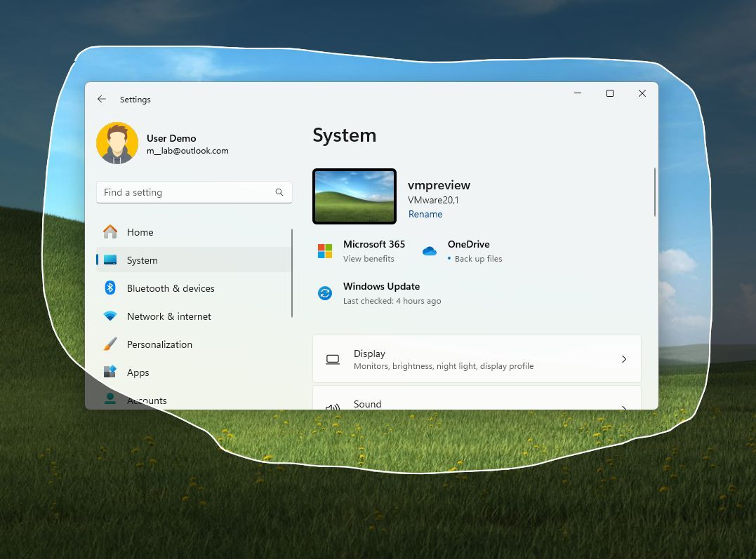
Task: Click the user profile picture
Action: [x=117, y=142]
